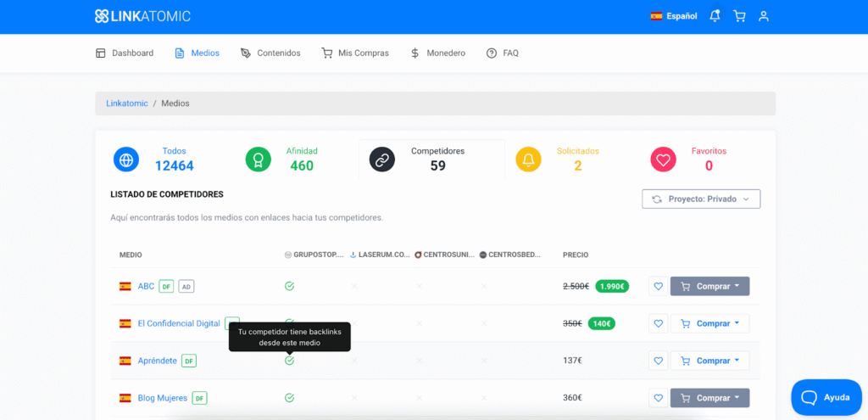Screen dimensions: 868x420
Task: Click the Spain flag beside Blog Mujeres
Action: (125, 398)
